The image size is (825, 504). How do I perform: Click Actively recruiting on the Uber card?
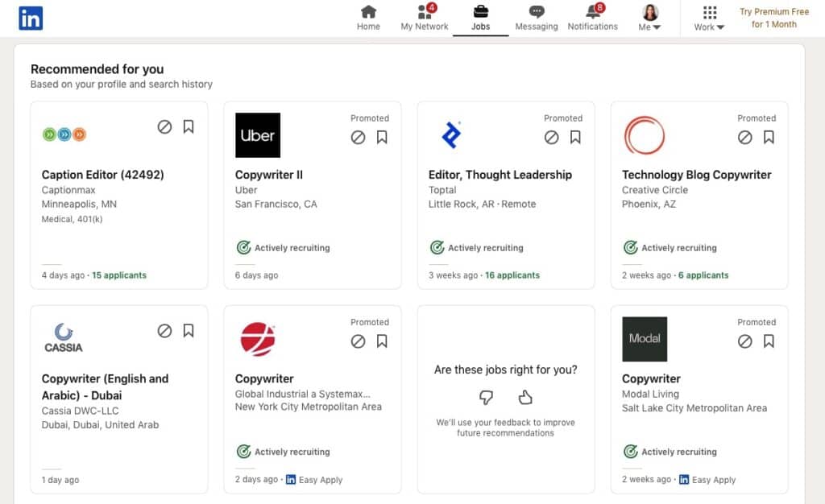tap(284, 247)
